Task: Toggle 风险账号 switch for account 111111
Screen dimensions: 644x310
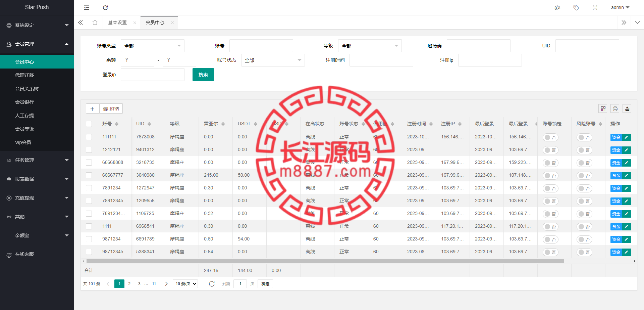Action: (x=584, y=137)
